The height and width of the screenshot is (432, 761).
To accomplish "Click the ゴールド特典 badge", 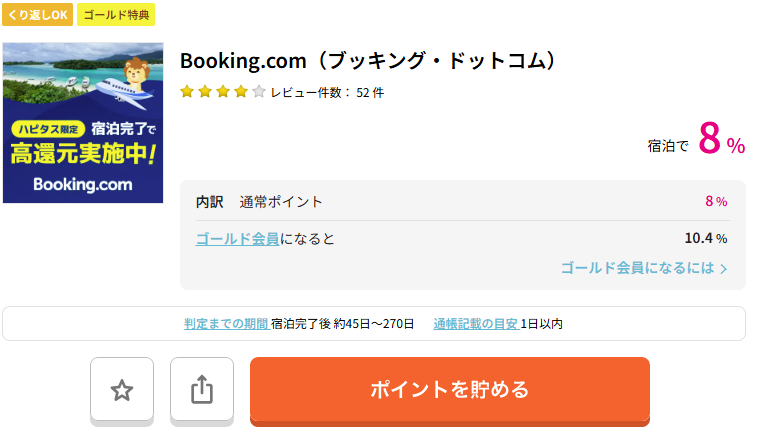I will click(x=116, y=15).
